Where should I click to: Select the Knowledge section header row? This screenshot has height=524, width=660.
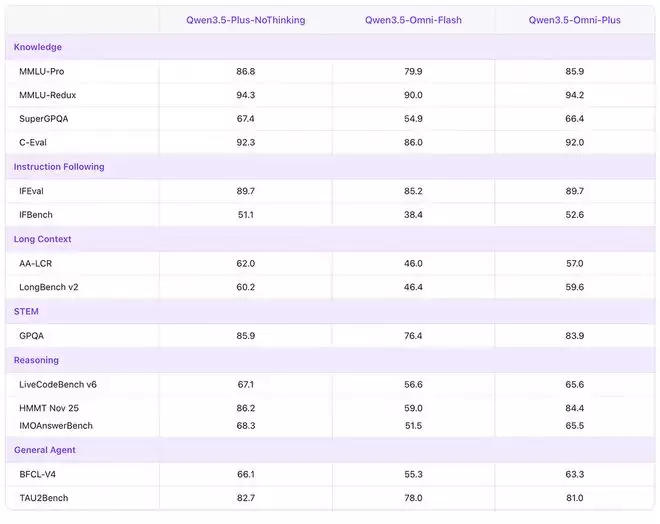click(37, 47)
